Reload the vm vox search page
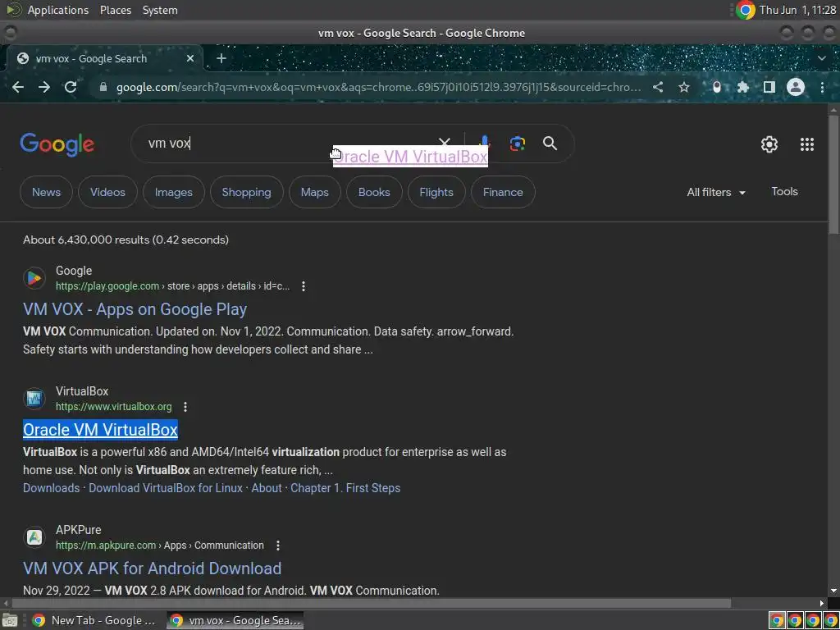This screenshot has width=840, height=630. point(71,87)
